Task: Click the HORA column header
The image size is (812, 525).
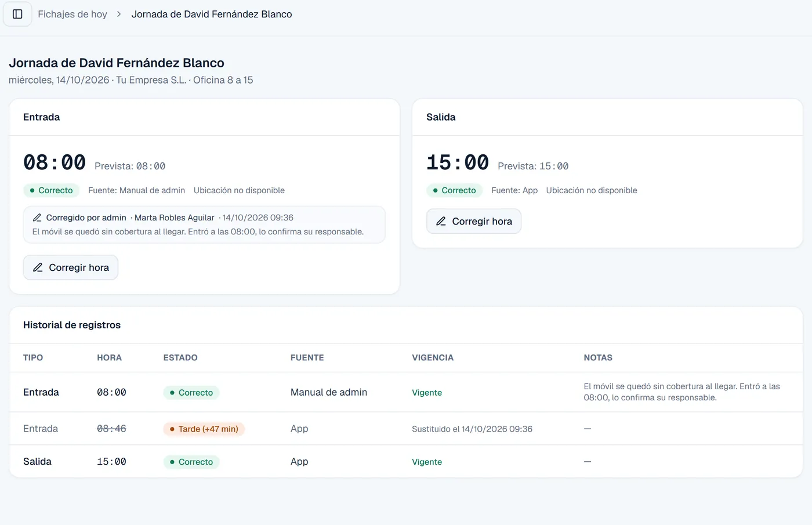Action: (x=109, y=357)
